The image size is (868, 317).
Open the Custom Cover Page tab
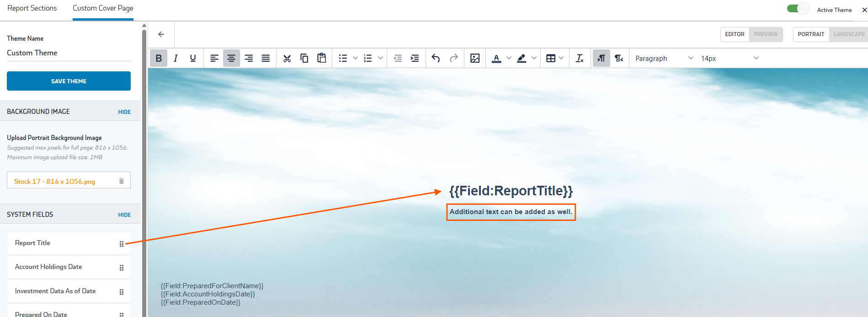(x=103, y=8)
